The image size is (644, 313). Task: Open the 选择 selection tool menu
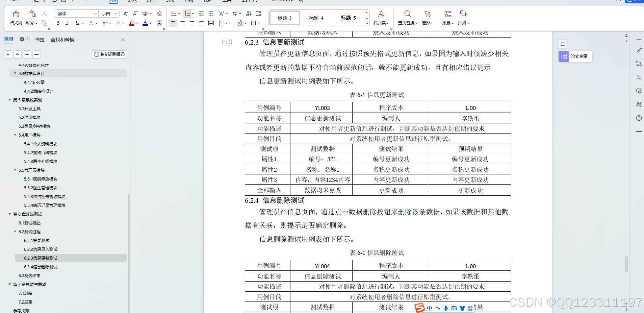[x=427, y=18]
